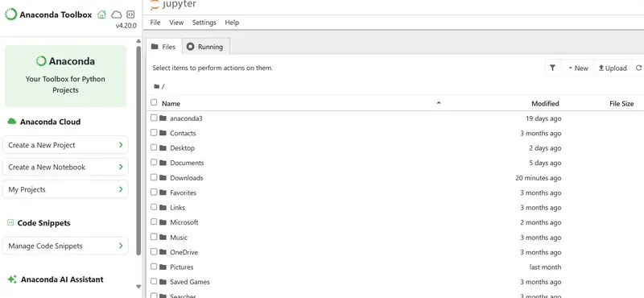Check the Links folder checkbox
This screenshot has width=644, height=298.
coord(154,207)
